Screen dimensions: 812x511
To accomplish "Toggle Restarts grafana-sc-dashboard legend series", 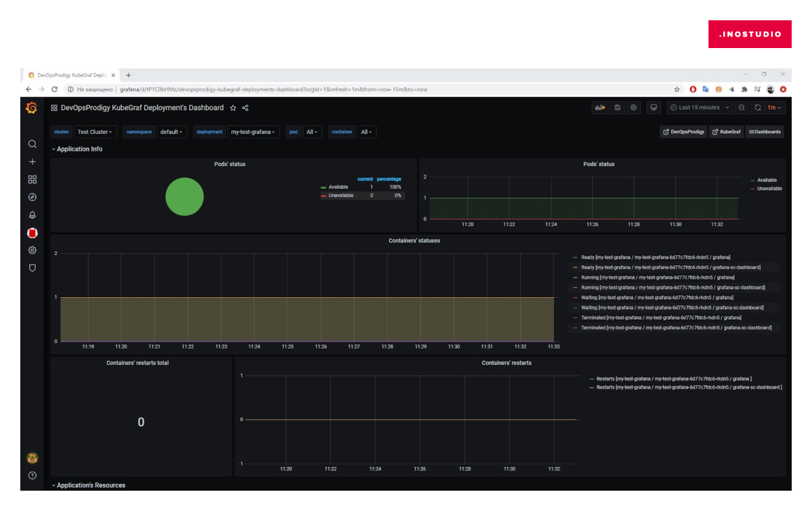I will tap(689, 388).
